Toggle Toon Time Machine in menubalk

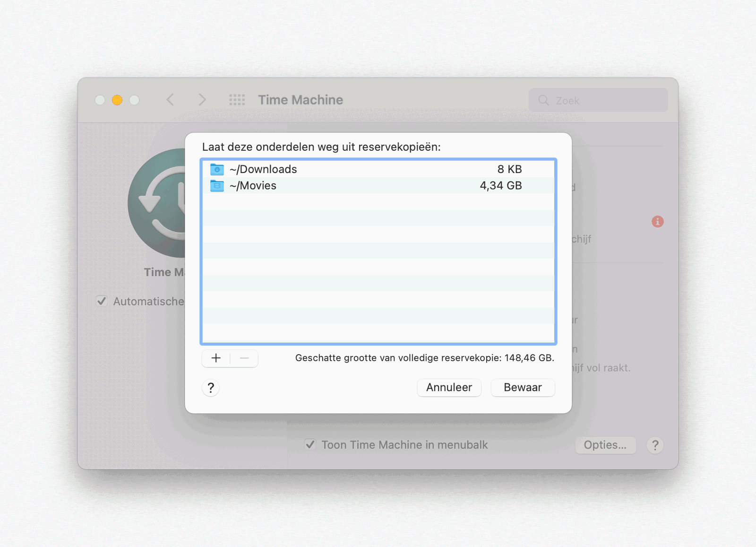coord(310,444)
